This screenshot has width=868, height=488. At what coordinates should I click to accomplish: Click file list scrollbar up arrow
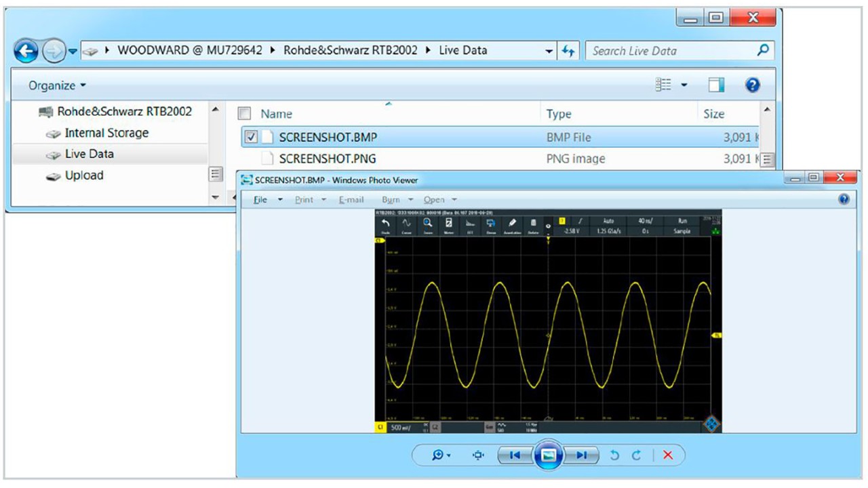point(767,109)
